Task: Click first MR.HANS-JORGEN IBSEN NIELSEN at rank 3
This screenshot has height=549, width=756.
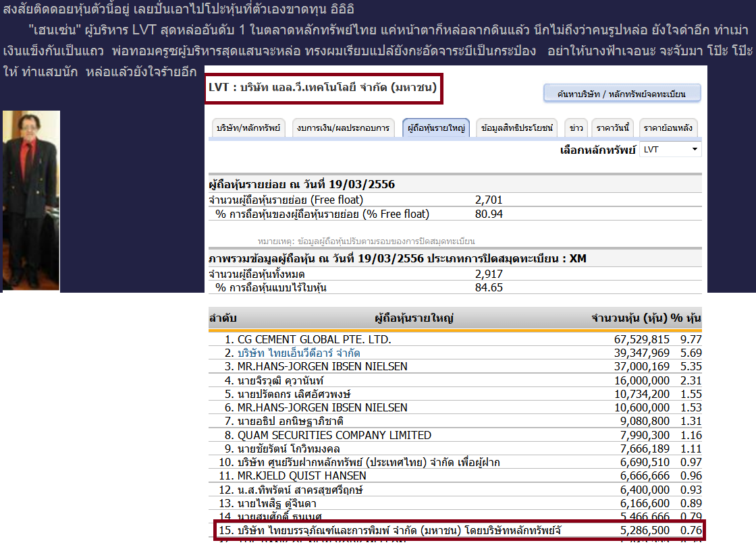Action: 322,366
